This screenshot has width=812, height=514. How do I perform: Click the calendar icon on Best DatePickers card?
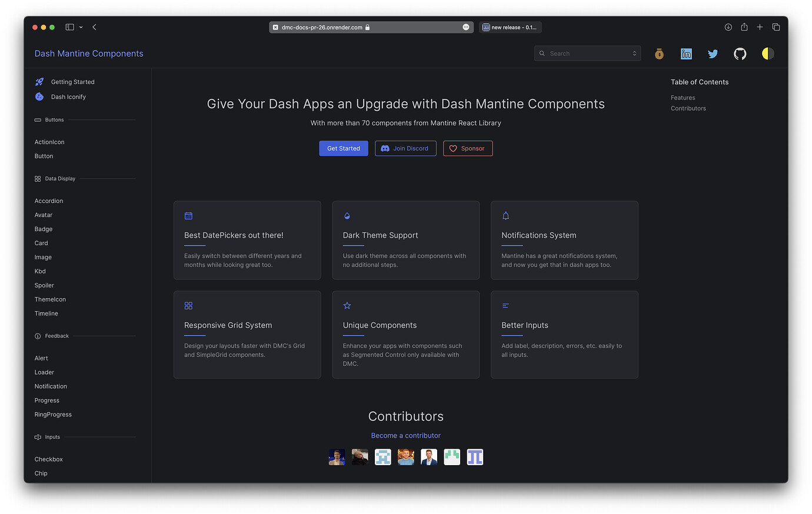188,216
